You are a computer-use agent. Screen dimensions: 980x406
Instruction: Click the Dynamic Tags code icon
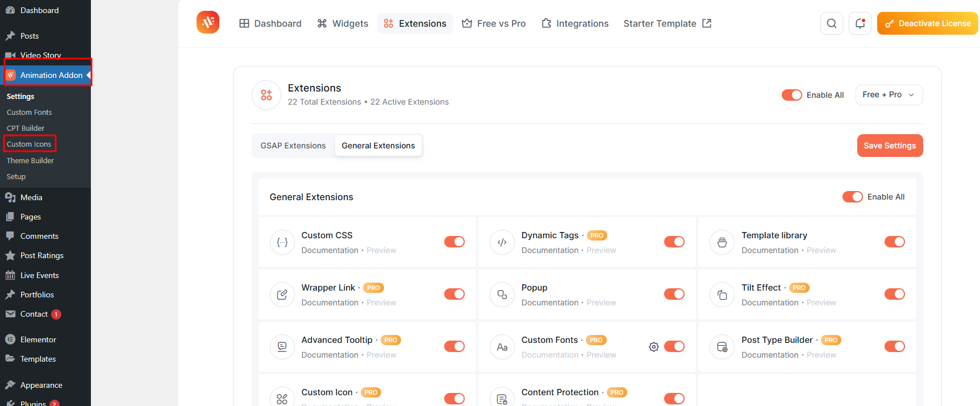click(502, 242)
